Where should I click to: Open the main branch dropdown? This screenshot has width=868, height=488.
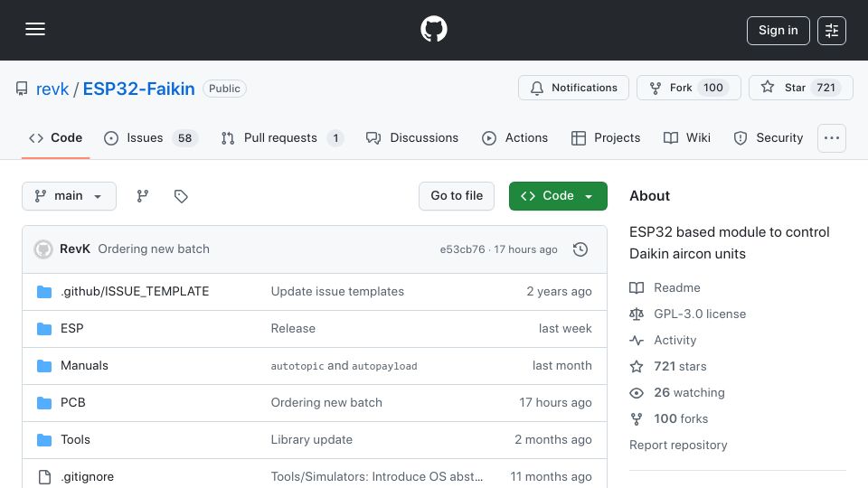tap(70, 196)
